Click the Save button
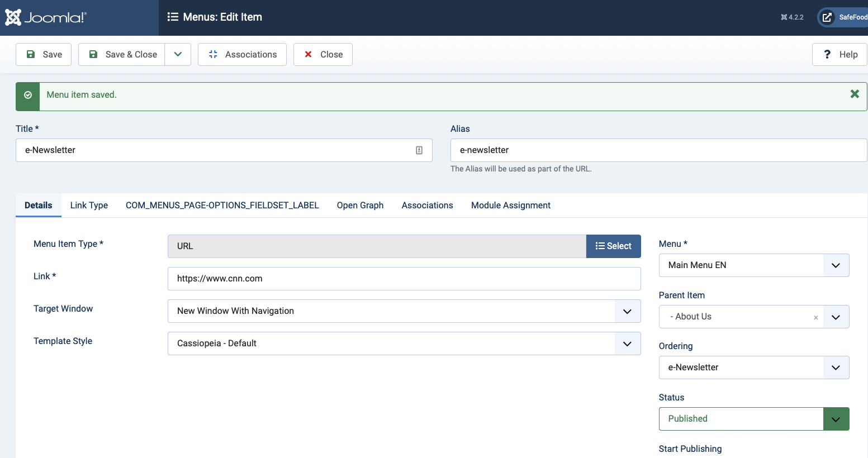Viewport: 868px width, 458px height. (44, 55)
